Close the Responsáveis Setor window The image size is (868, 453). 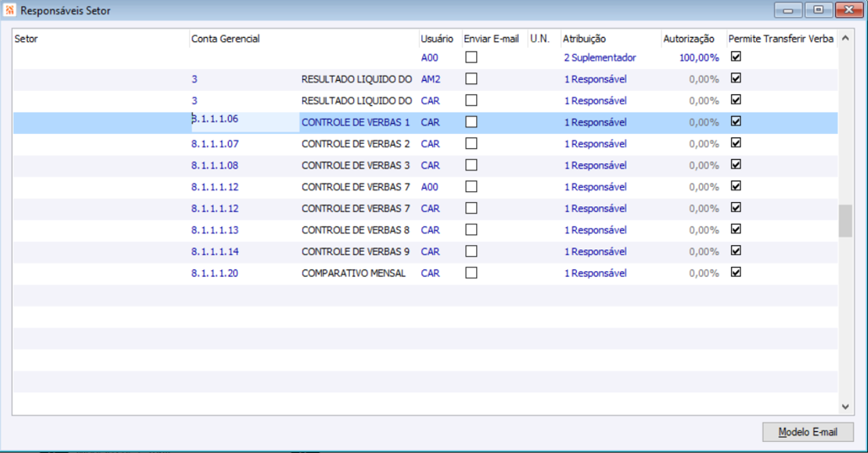[x=849, y=10]
